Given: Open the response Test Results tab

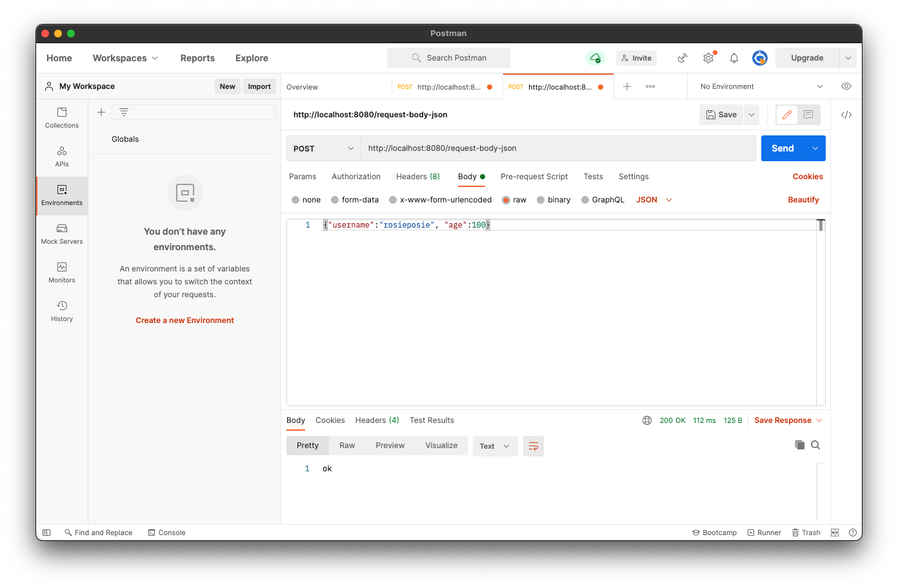Looking at the screenshot, I should 432,420.
